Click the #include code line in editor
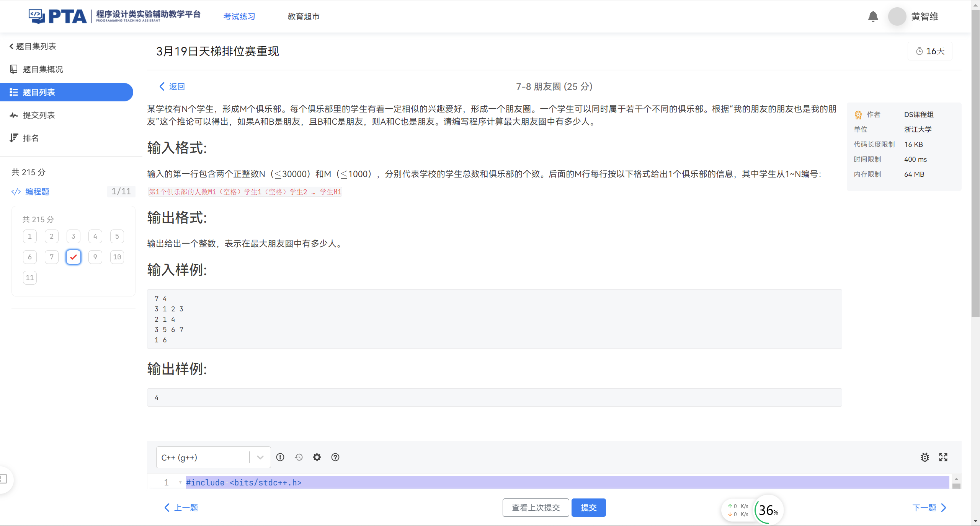 tap(567, 482)
